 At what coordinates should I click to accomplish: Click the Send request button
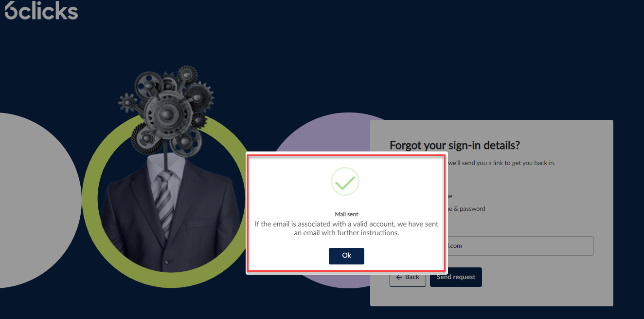point(456,277)
